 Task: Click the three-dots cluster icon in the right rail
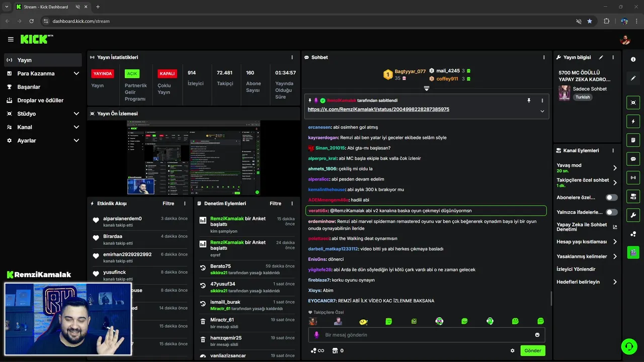[x=633, y=234]
